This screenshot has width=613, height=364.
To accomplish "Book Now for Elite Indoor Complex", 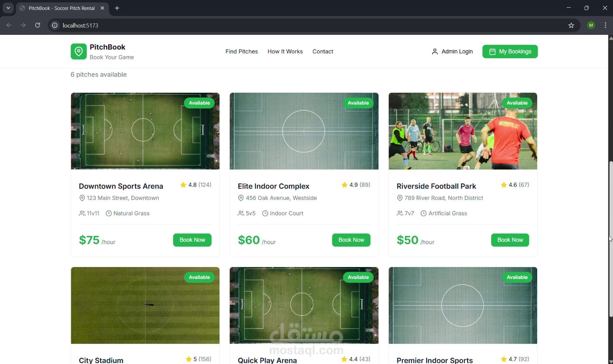I will pyautogui.click(x=351, y=240).
